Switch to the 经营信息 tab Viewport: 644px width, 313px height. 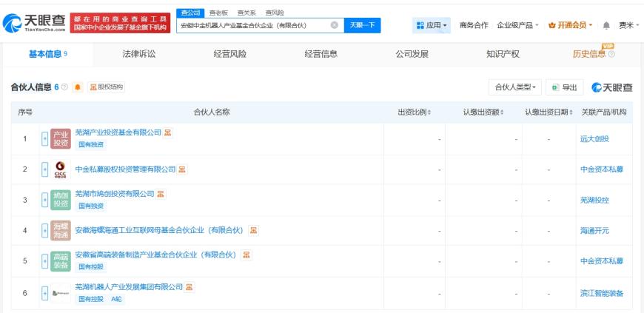pyautogui.click(x=321, y=54)
